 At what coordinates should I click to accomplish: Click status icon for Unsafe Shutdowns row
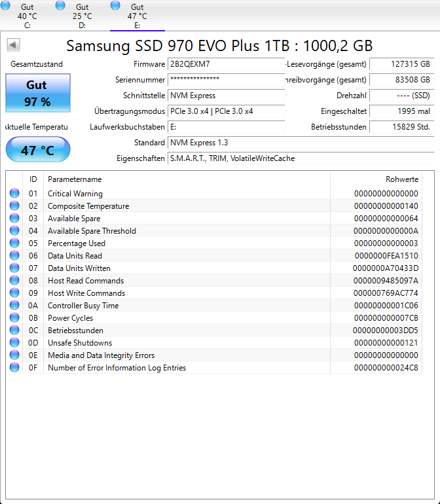14,342
